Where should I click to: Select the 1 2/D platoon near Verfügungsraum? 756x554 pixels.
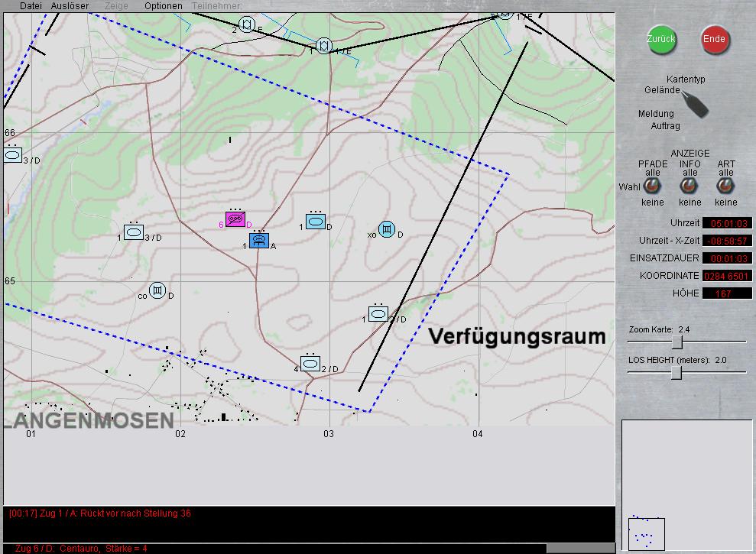[378, 314]
